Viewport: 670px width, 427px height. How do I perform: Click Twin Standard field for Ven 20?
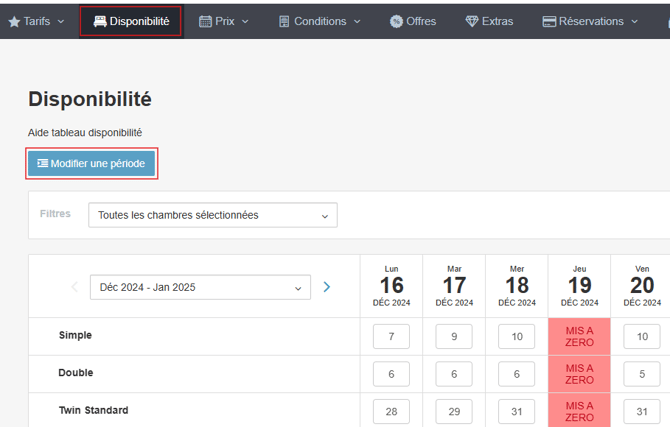642,412
